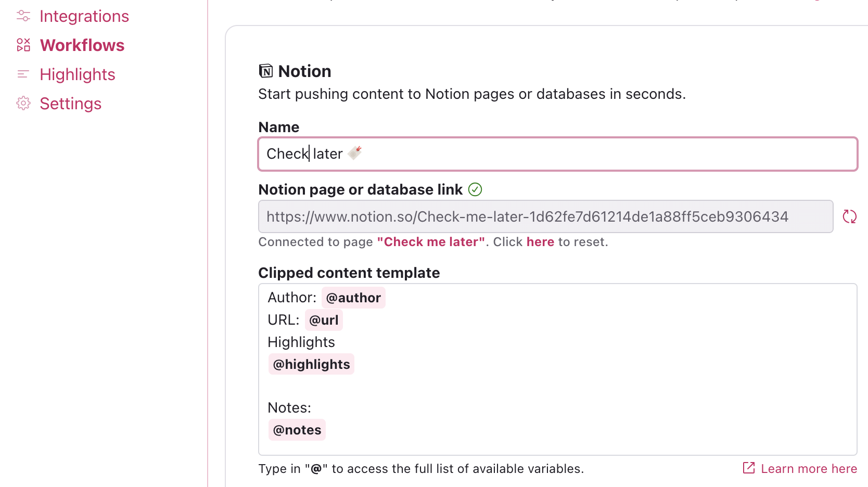Click the "Highlights" line in the template
This screenshot has width=868, height=487.
point(301,342)
